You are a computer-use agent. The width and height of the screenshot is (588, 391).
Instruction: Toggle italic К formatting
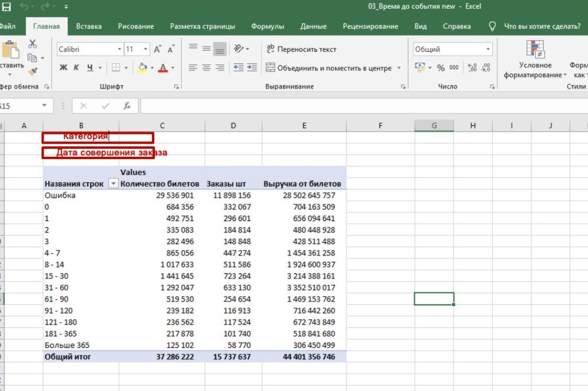click(x=76, y=68)
